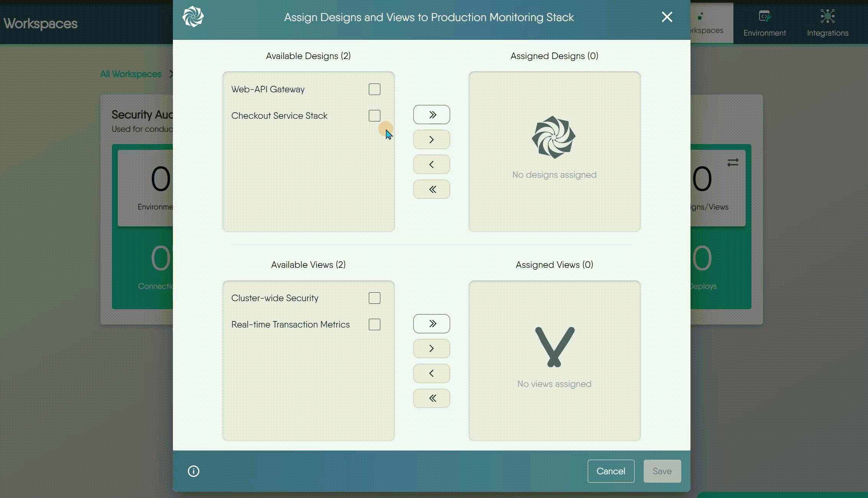Check the Web-API Gateway checkbox
This screenshot has height=498, width=868.
pyautogui.click(x=375, y=89)
